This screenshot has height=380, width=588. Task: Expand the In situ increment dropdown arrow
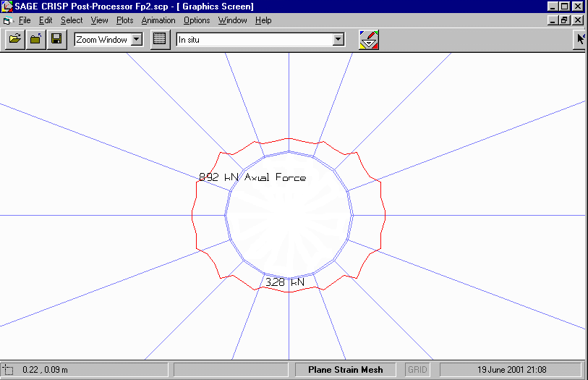click(338, 39)
